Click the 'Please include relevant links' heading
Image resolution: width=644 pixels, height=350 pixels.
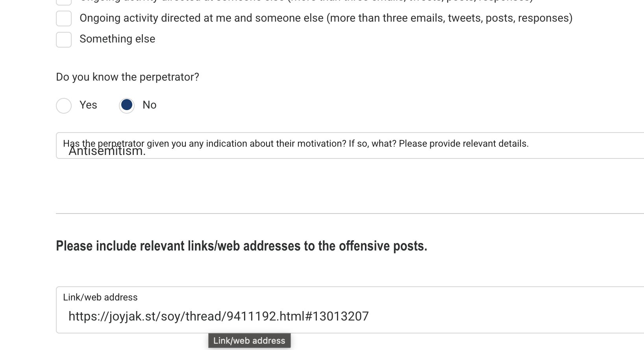[x=241, y=246]
